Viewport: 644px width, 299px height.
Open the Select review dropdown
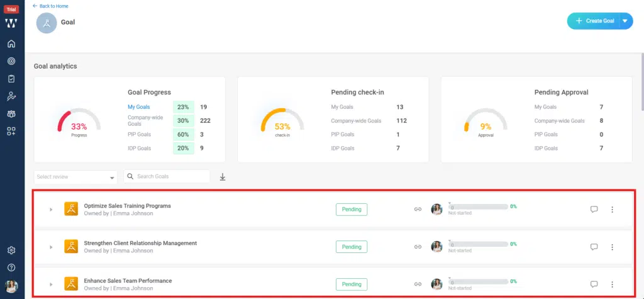click(x=75, y=177)
